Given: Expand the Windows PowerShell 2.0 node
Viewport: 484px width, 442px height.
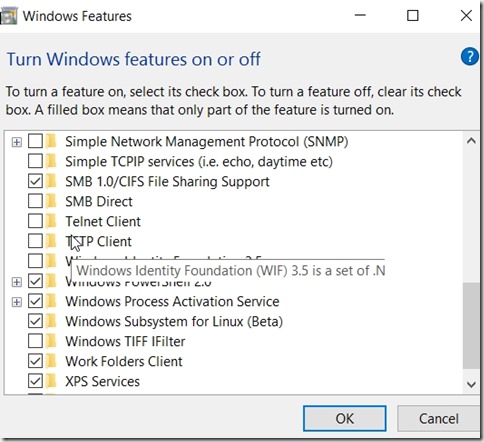Looking at the screenshot, I should click(16, 282).
